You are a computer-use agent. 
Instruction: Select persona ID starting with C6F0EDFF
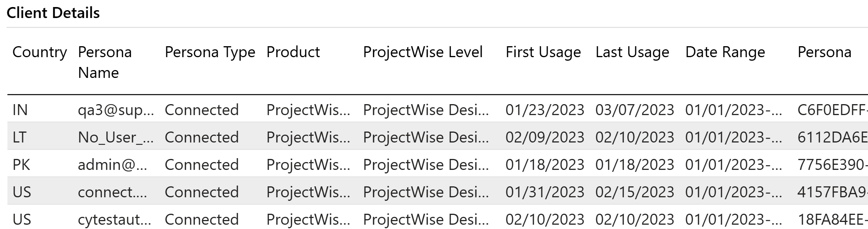[832, 110]
